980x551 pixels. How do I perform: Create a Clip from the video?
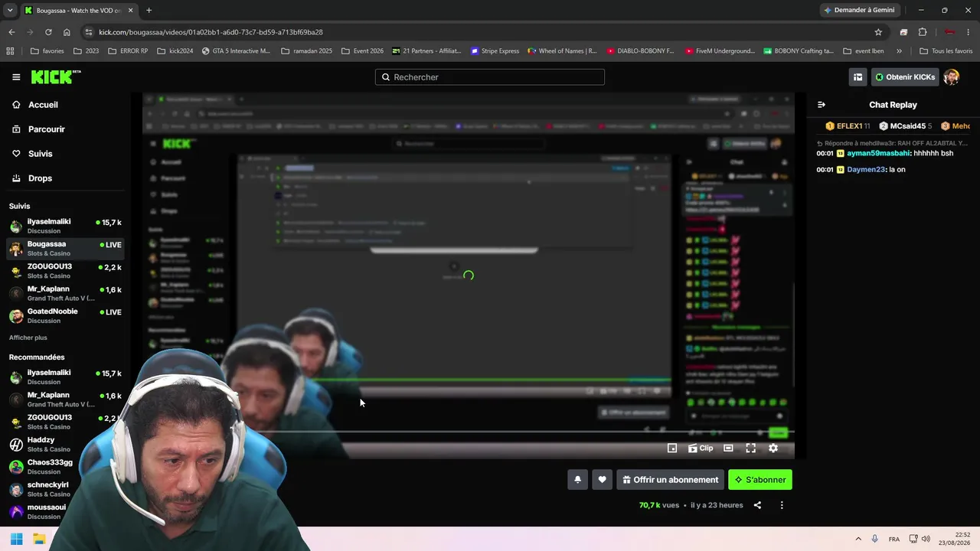point(701,448)
